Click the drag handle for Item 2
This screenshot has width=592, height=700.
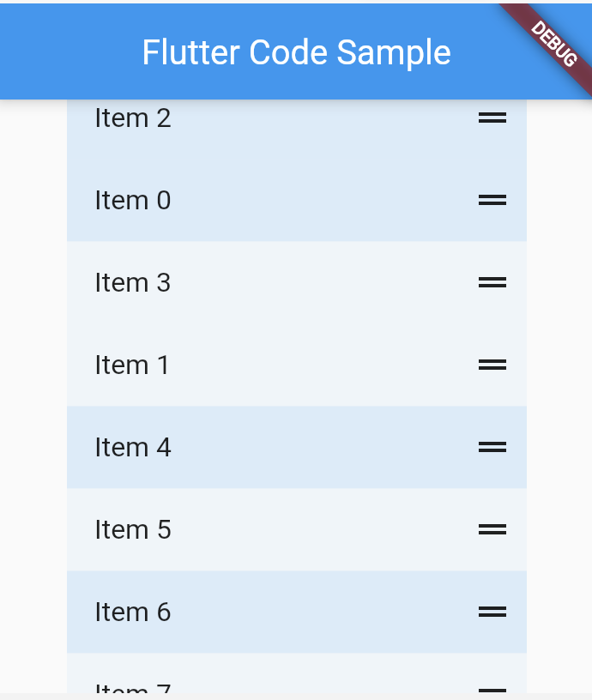tap(492, 118)
